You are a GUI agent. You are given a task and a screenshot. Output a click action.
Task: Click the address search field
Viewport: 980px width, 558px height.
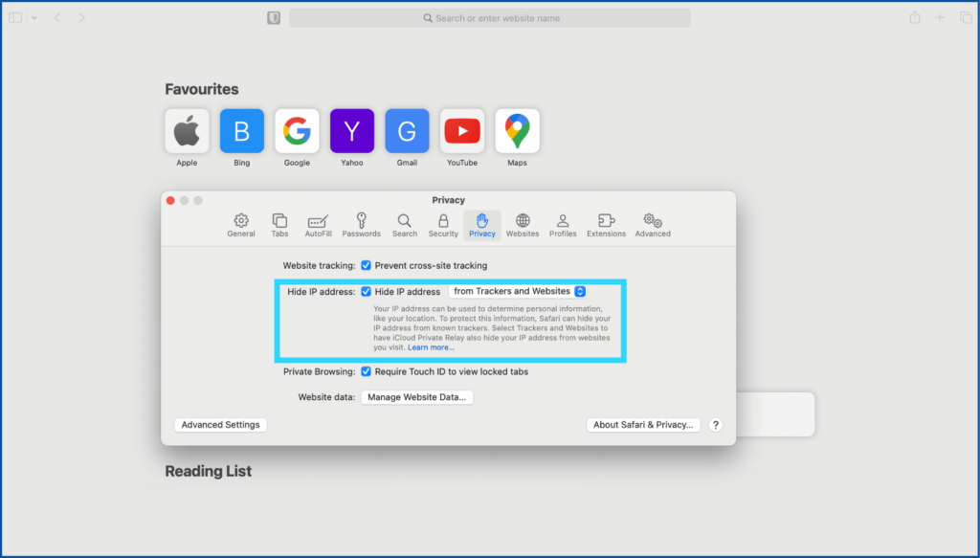click(x=490, y=18)
